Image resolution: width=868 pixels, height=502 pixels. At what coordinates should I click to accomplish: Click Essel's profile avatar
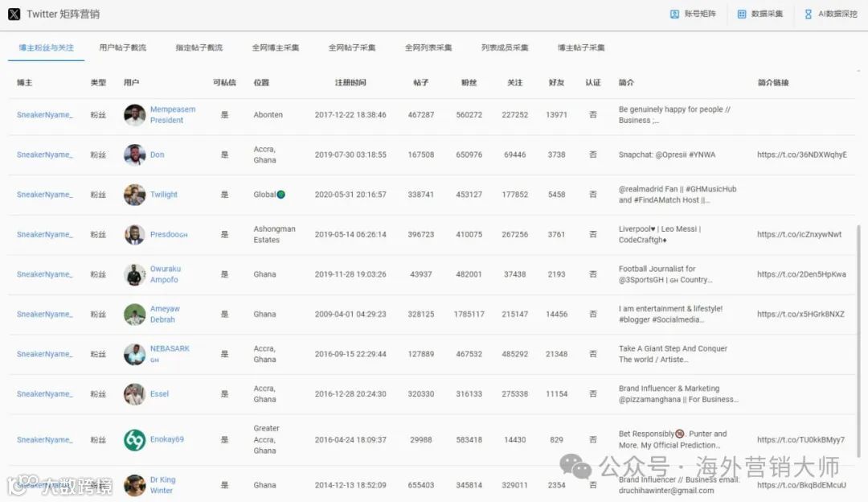(134, 394)
